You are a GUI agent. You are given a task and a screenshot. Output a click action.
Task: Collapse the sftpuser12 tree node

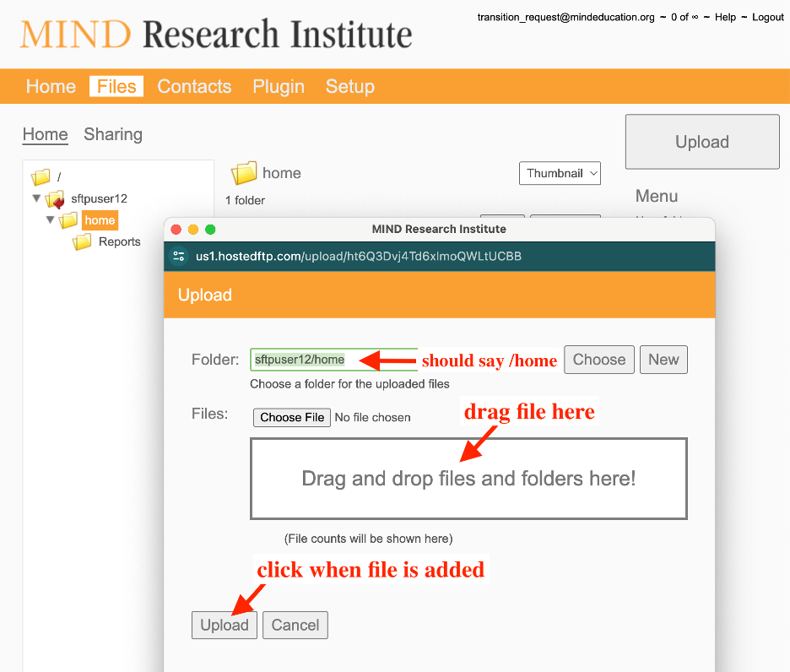(36, 198)
